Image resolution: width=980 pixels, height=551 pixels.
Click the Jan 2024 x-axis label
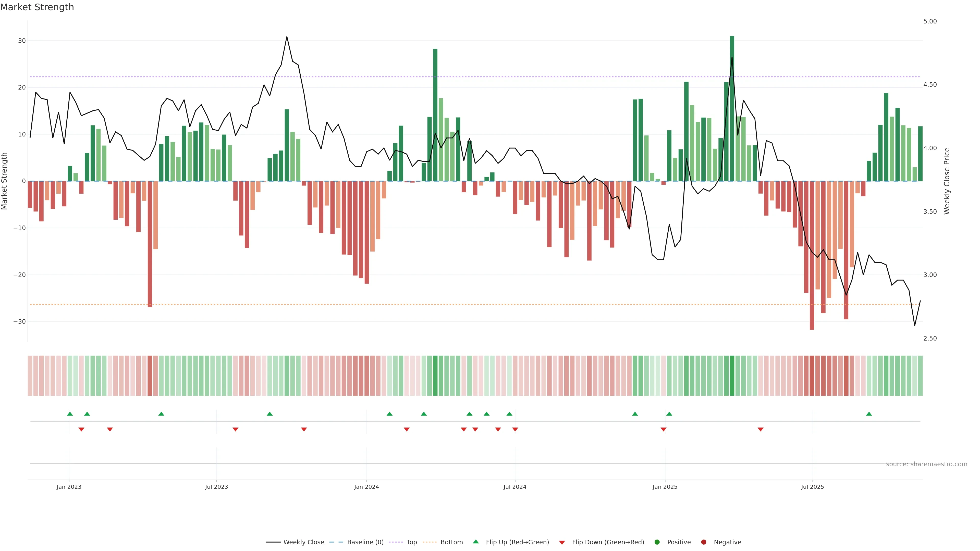point(366,487)
